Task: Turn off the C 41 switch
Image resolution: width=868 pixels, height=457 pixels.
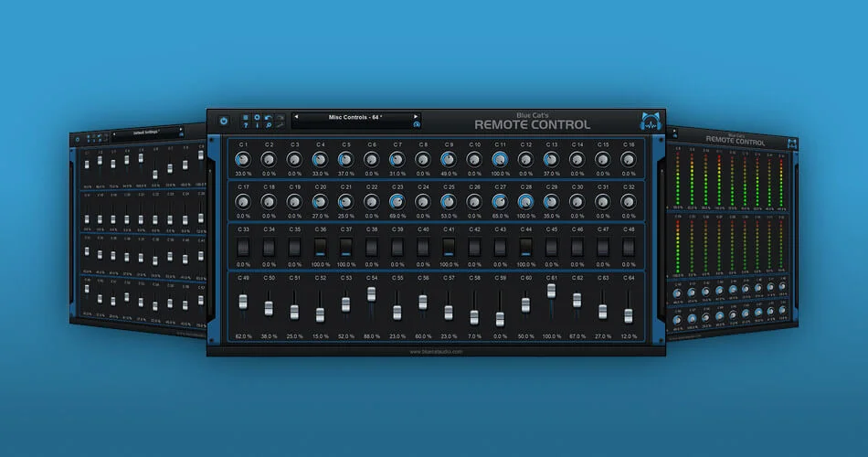Action: point(449,247)
